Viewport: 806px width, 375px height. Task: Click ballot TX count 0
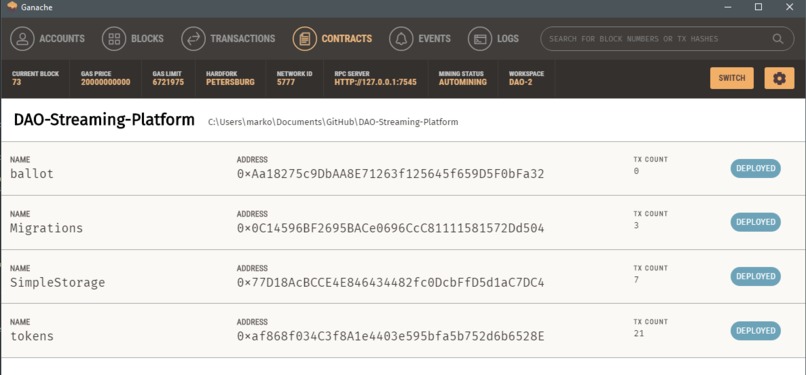pos(636,171)
